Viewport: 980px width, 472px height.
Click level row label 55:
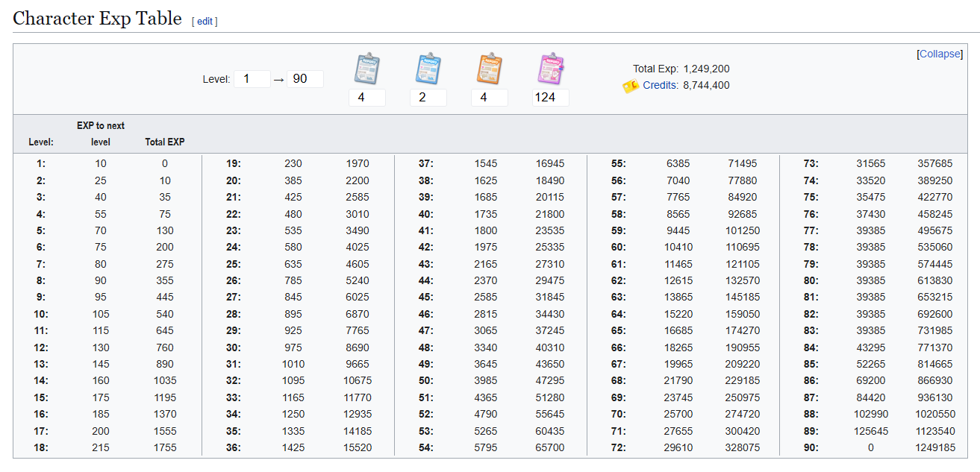[619, 163]
